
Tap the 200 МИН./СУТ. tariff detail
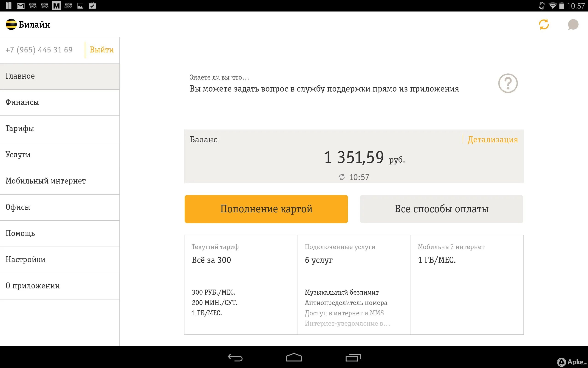[215, 302]
